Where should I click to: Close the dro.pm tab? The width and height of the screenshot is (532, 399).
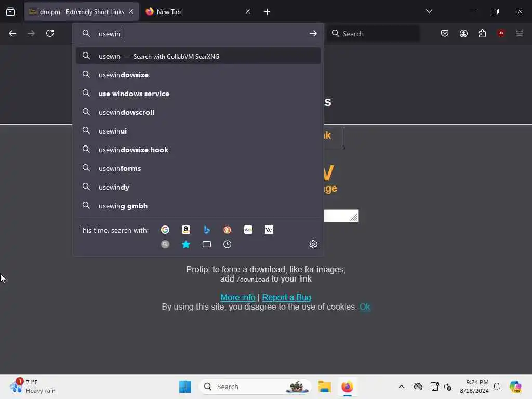coord(131,11)
